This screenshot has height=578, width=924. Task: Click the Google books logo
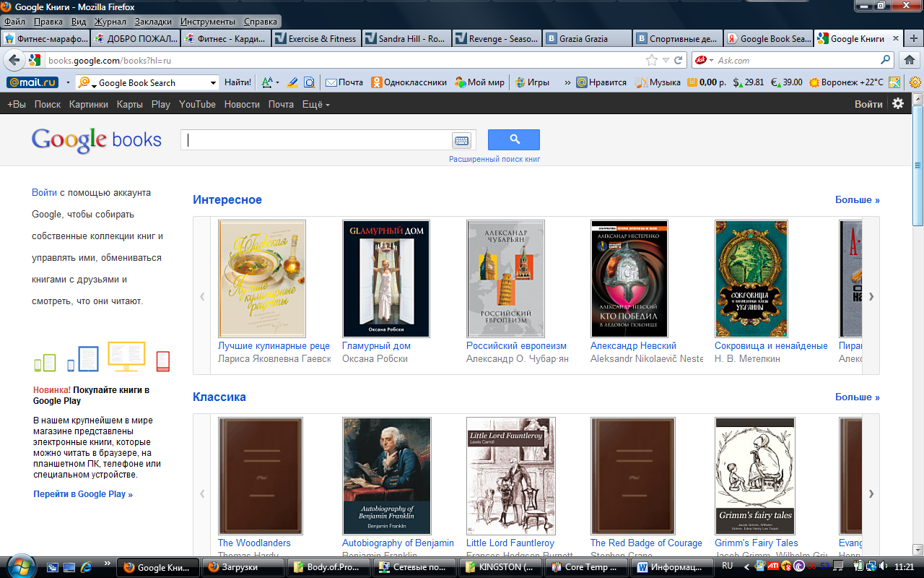pyautogui.click(x=96, y=139)
